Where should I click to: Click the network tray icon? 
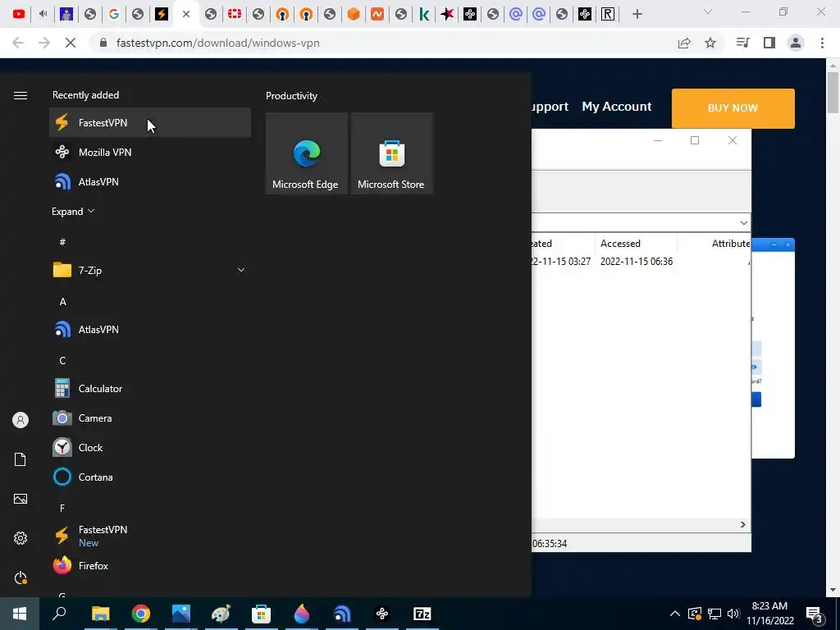[714, 614]
